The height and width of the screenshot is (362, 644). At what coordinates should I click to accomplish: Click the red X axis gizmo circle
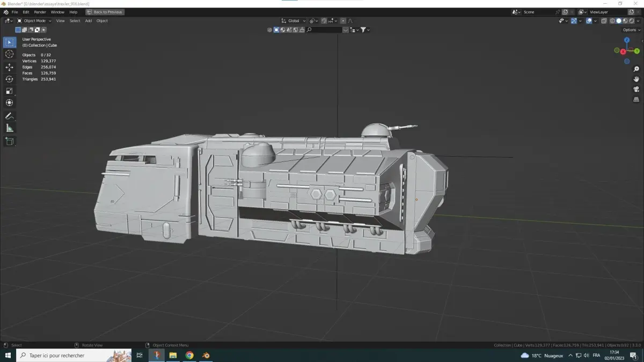tap(623, 51)
